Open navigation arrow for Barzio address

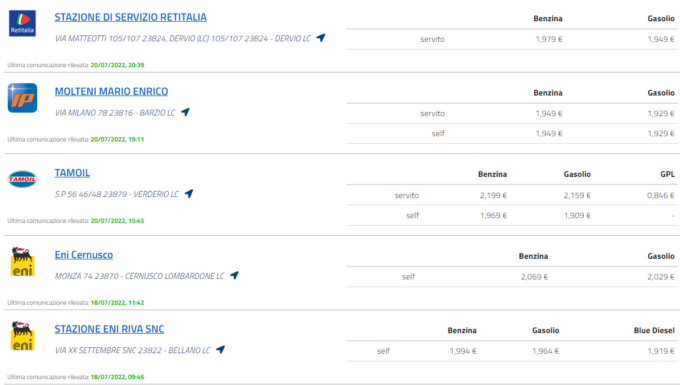[x=185, y=112]
